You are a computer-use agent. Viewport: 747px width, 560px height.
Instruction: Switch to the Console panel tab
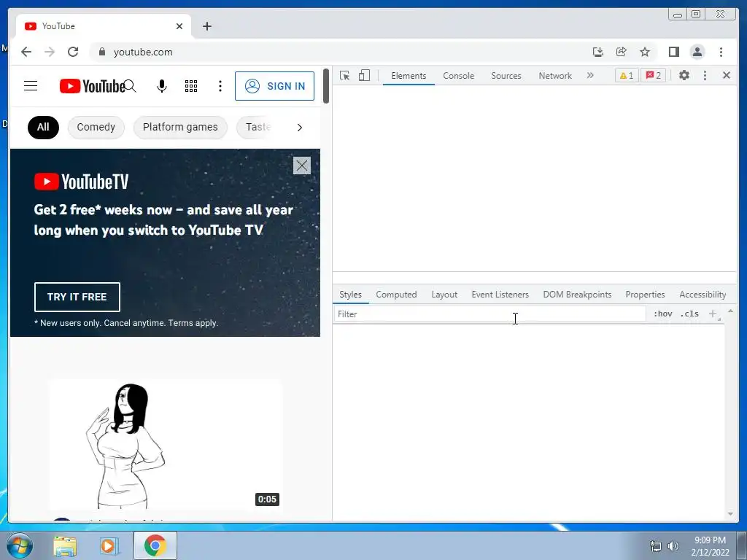[458, 76]
